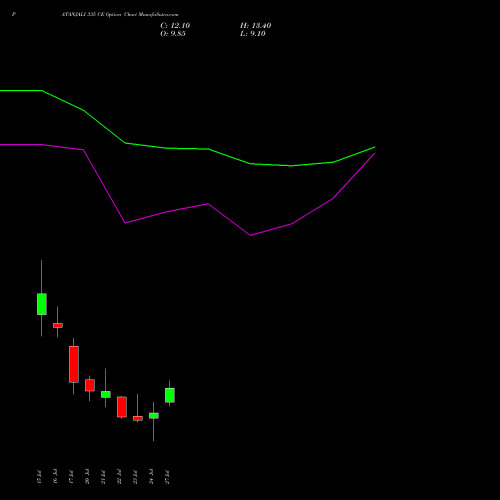Click the 15 Jul date label on axis
The height and width of the screenshot is (500, 500).
[x=39, y=477]
